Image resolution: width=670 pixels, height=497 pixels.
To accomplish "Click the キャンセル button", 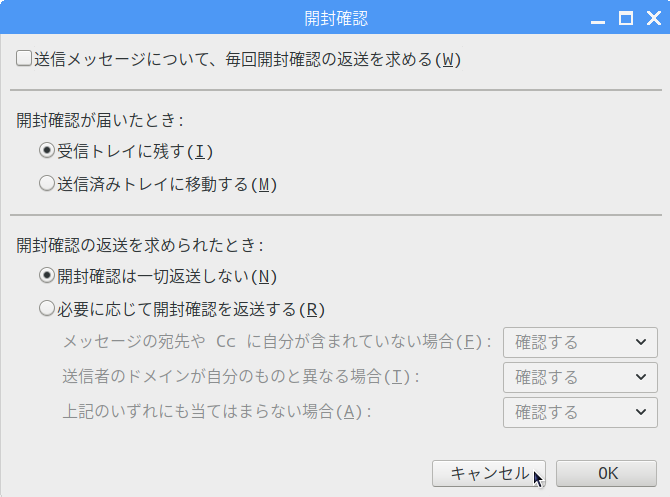I will coord(489,473).
